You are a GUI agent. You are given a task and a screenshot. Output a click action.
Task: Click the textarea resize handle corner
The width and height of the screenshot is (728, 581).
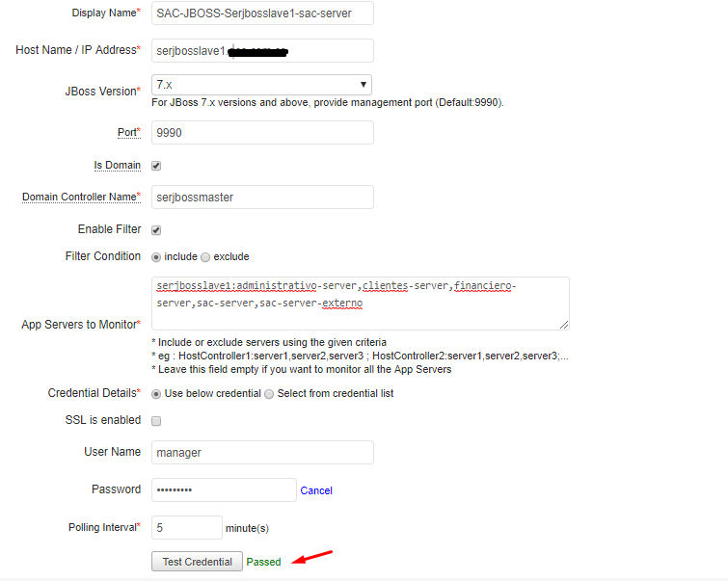coord(564,325)
